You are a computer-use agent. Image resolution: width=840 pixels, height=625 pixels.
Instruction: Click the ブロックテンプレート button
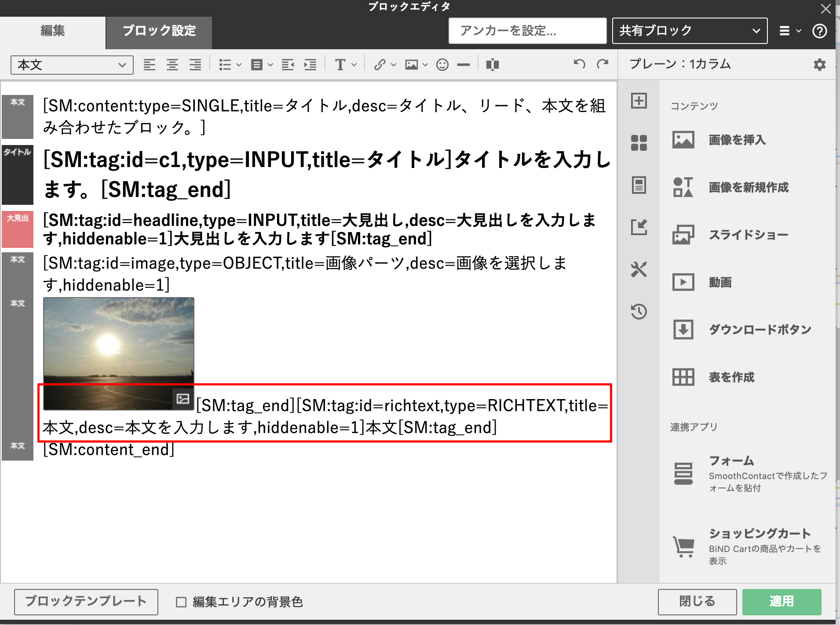pyautogui.click(x=86, y=602)
